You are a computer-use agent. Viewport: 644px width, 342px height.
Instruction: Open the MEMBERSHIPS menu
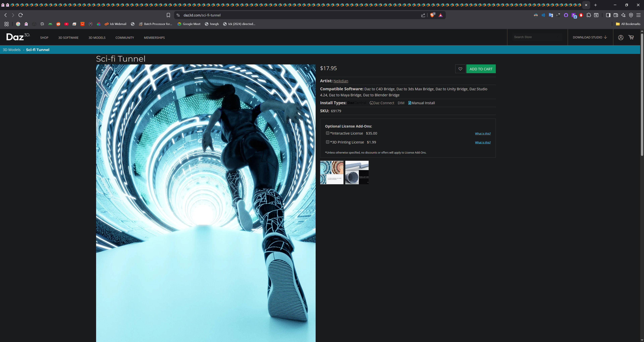pos(154,38)
